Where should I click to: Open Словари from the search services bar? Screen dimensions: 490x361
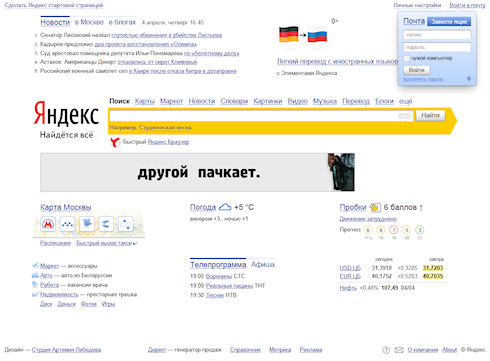(x=234, y=101)
